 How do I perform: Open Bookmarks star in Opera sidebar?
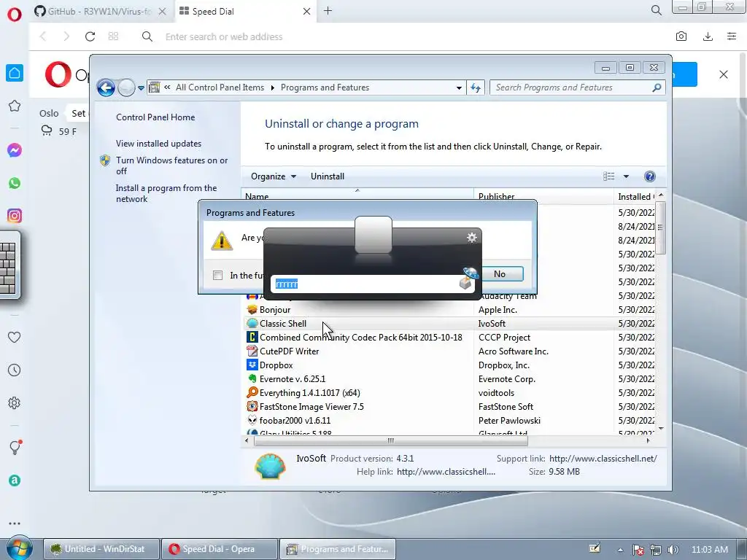tap(15, 106)
